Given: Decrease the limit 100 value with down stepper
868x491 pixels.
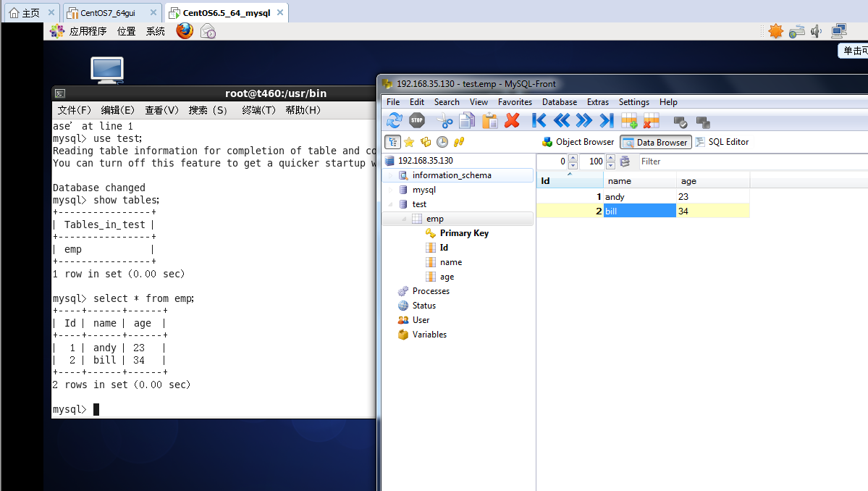Looking at the screenshot, I should (x=610, y=165).
